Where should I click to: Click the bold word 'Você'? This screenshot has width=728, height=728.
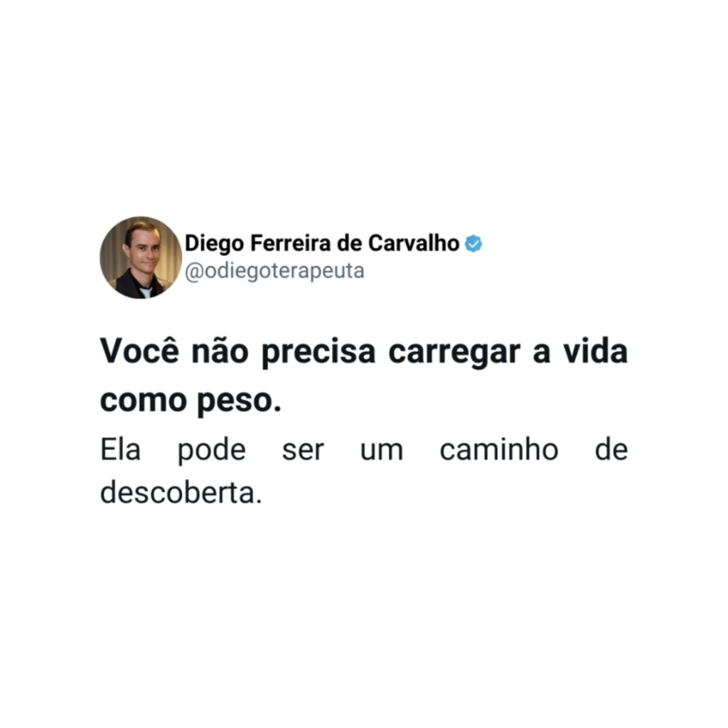tap(139, 351)
